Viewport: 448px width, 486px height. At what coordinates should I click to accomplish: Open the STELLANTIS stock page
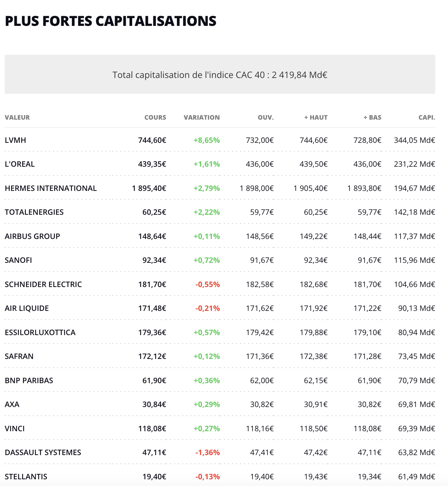(x=26, y=477)
